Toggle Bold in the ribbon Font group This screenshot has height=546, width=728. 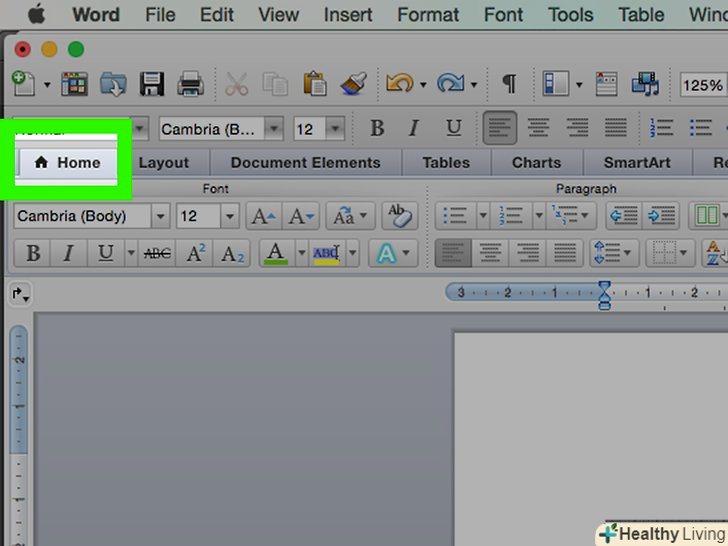pyautogui.click(x=33, y=253)
